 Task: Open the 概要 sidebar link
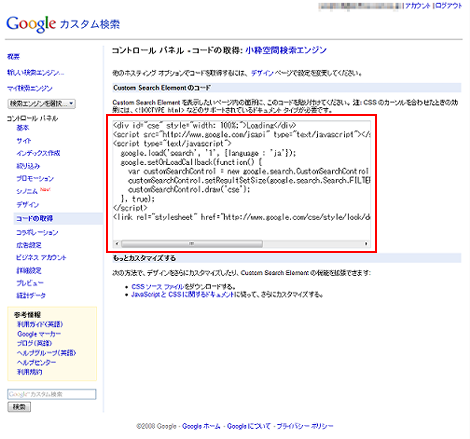click(13, 57)
